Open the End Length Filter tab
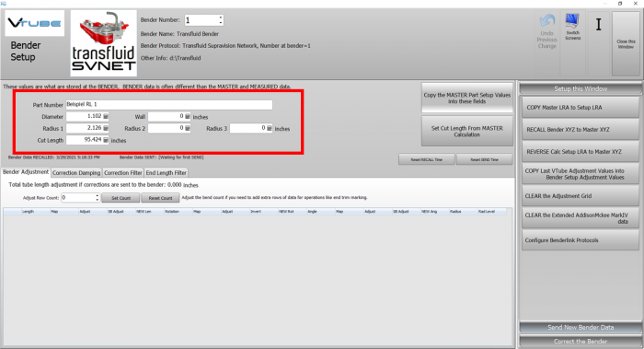 (167, 172)
